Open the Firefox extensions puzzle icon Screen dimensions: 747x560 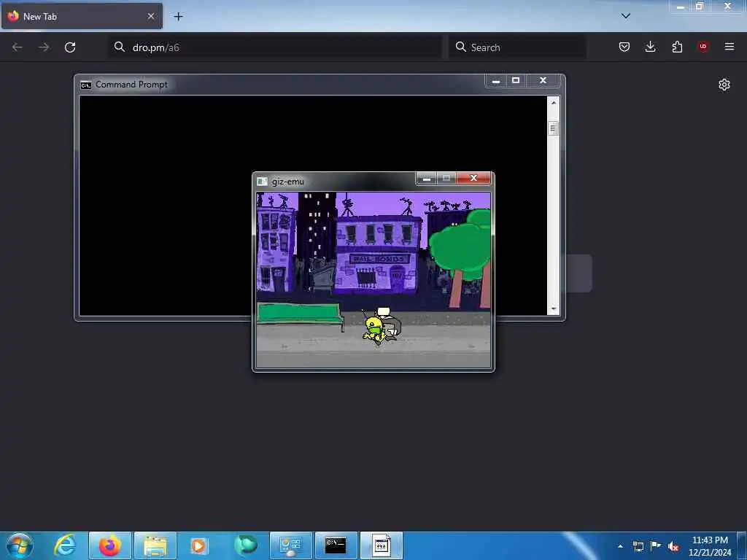pos(677,47)
